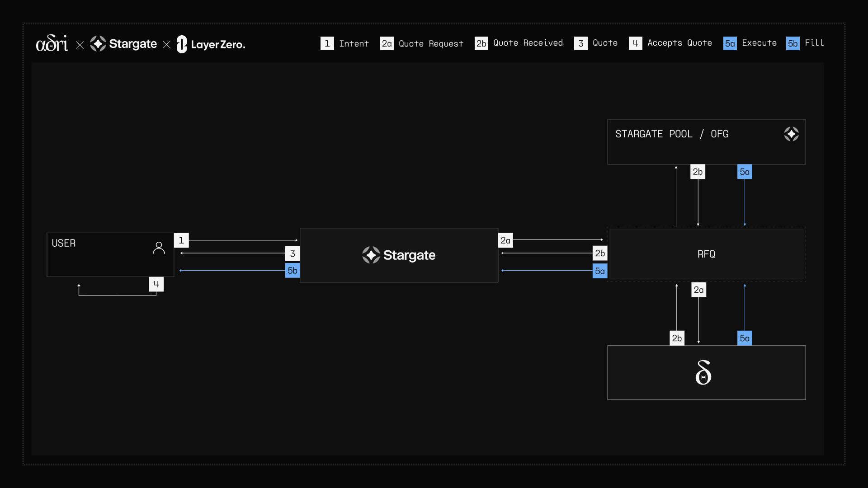Viewport: 868px width, 488px height.
Task: Click the LayerZero logo in the header
Action: (211, 44)
